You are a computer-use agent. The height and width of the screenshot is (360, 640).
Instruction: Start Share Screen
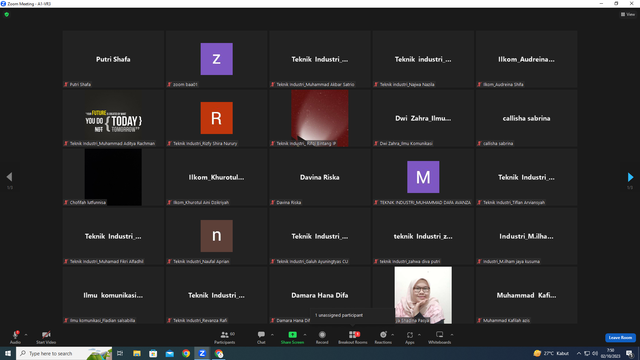[x=292, y=337]
